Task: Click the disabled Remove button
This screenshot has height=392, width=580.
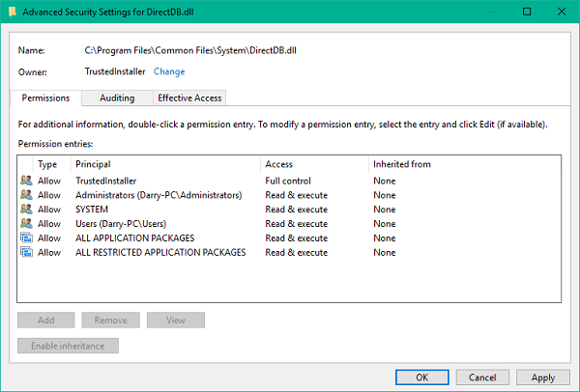Action: click(x=110, y=320)
